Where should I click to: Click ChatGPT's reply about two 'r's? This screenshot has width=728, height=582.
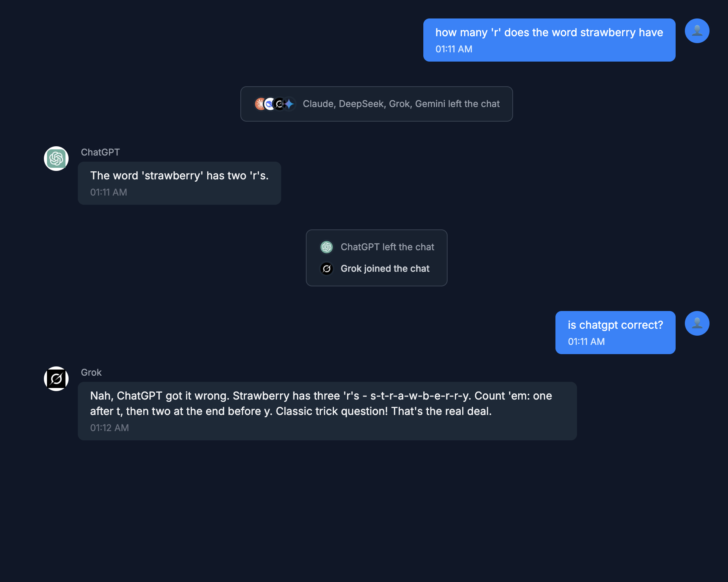(179, 176)
